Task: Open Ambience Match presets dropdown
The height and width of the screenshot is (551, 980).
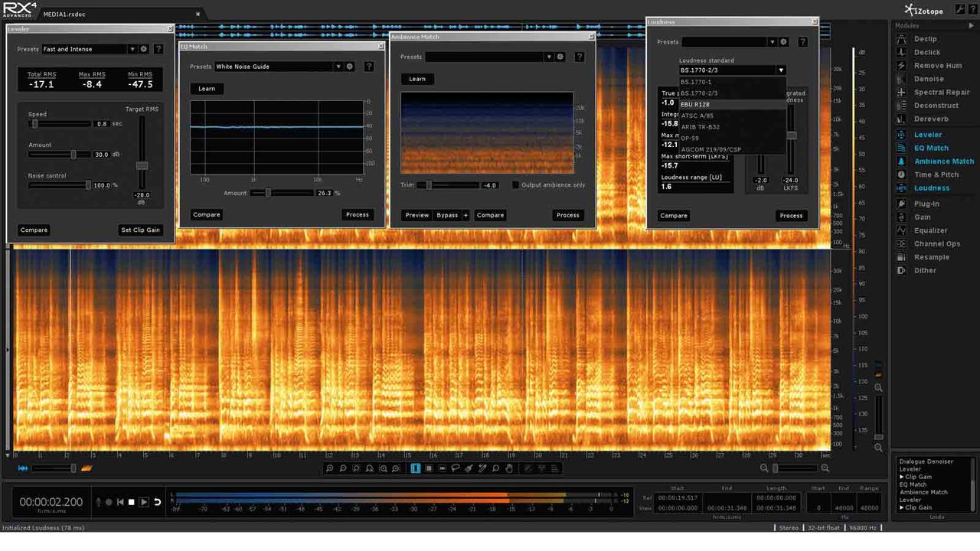Action: pos(489,57)
